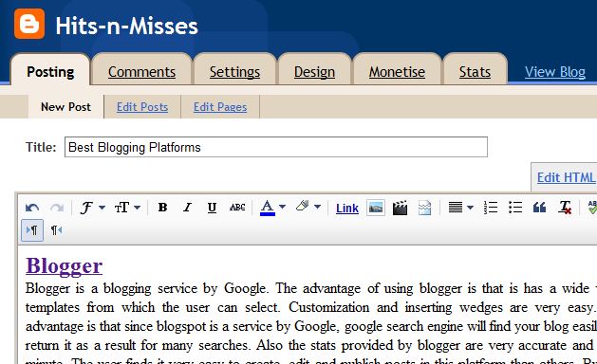Insert a hyperlink using Link
This screenshot has height=364, width=597.
347,209
